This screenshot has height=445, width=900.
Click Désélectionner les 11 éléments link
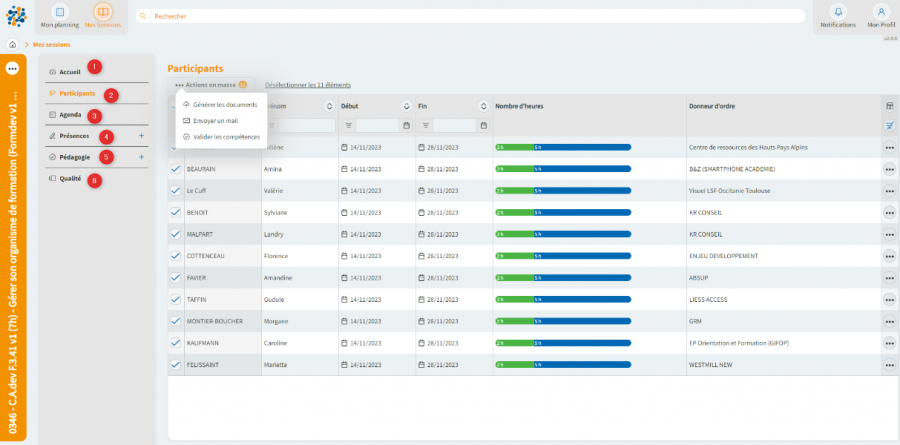click(x=308, y=85)
